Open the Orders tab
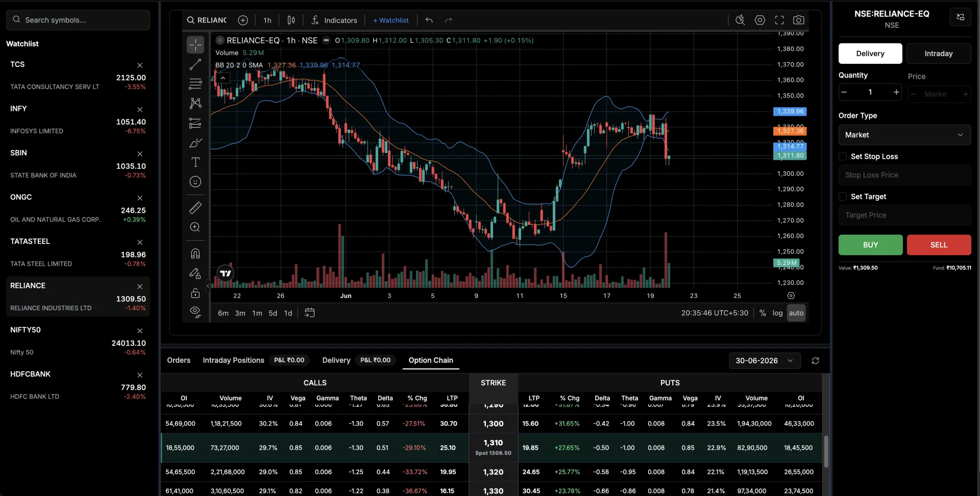 click(x=179, y=360)
